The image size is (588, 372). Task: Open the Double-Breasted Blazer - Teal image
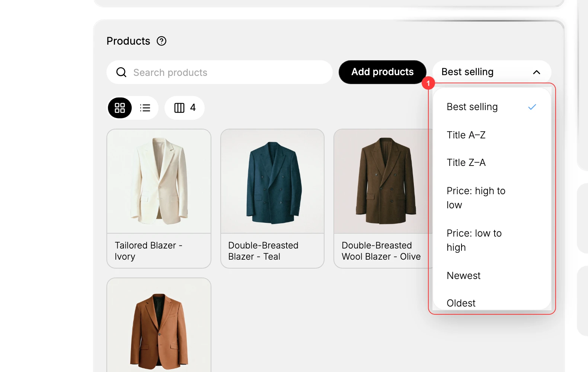(x=272, y=181)
